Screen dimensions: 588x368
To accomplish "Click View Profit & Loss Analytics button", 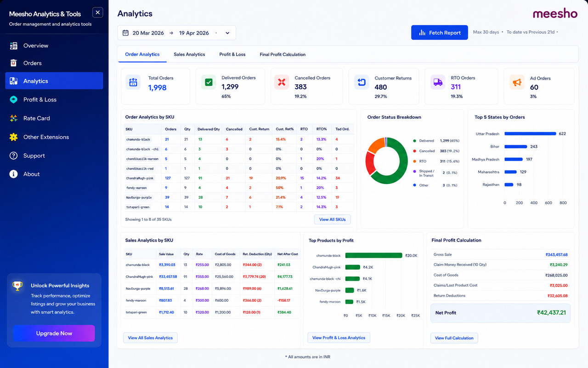I will pos(339,338).
